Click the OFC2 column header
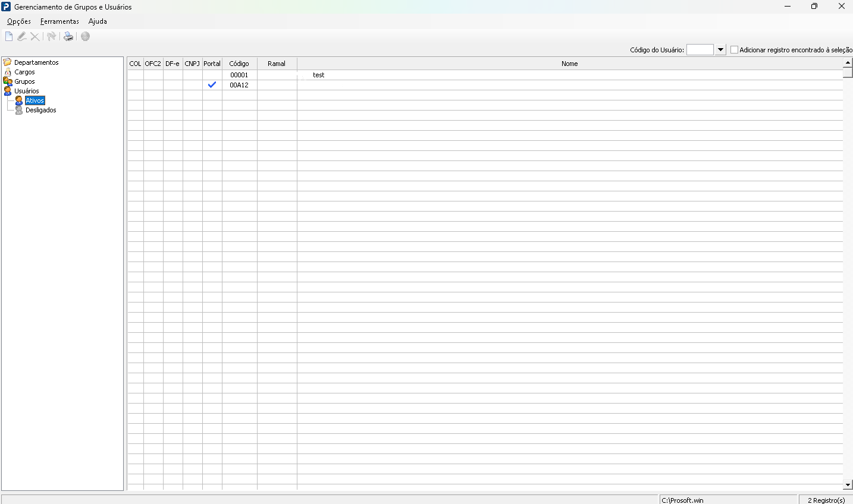Screen dimensions: 853x504 153,64
